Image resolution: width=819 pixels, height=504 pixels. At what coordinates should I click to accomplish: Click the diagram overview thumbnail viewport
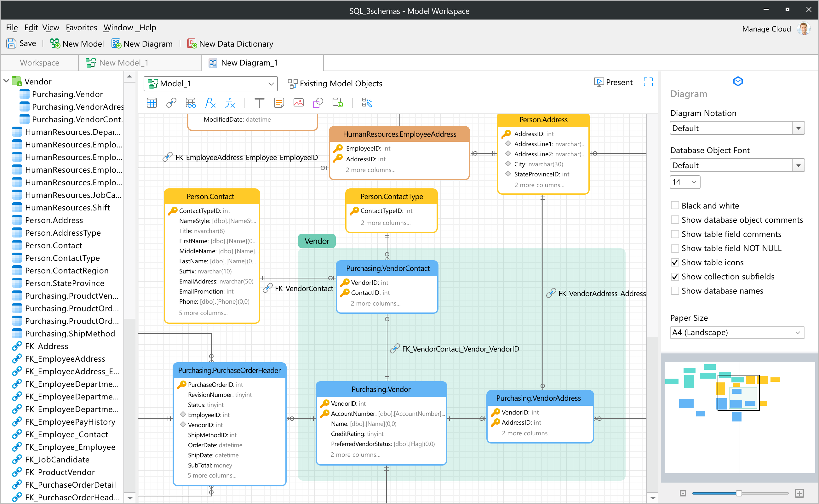(738, 392)
